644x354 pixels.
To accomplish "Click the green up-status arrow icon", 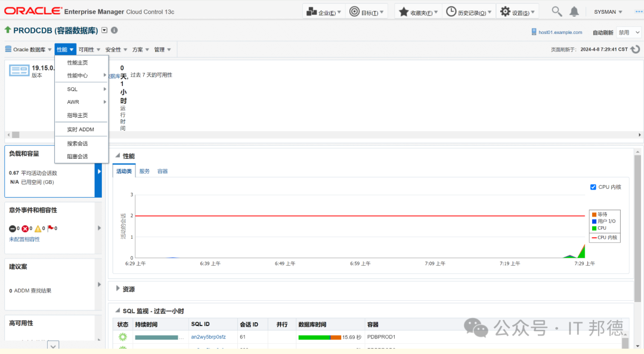I will pyautogui.click(x=8, y=30).
